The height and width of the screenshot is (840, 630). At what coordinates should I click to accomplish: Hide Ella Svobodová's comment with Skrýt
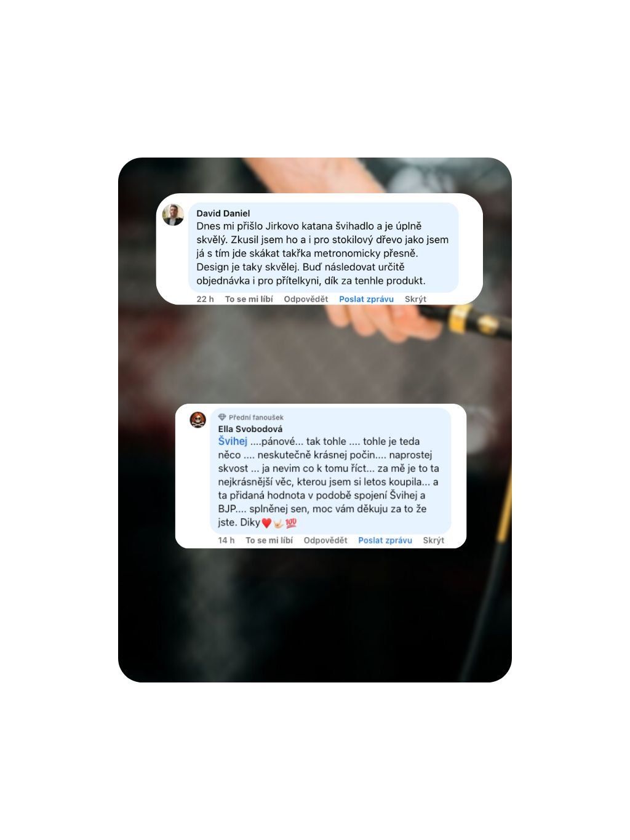tap(433, 540)
